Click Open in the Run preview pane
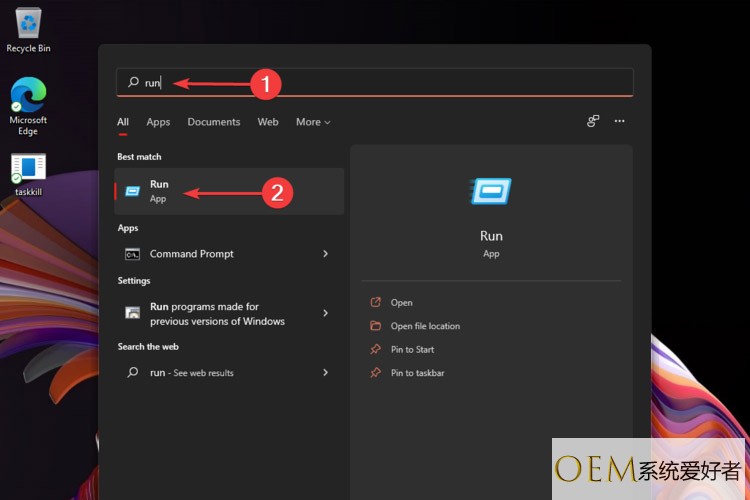Screen dimensions: 750x500 click(401, 303)
